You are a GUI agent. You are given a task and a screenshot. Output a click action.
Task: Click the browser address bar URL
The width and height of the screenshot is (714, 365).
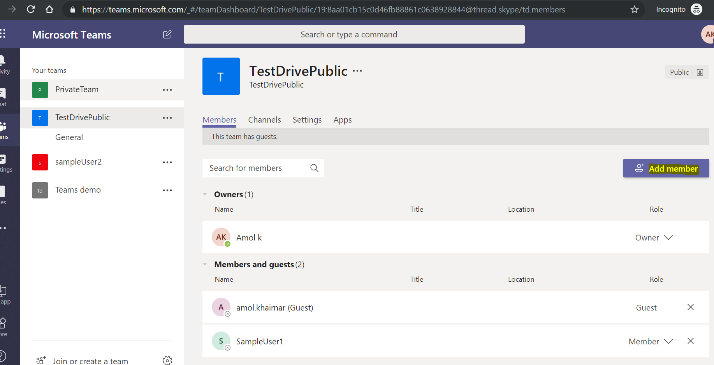(x=324, y=9)
